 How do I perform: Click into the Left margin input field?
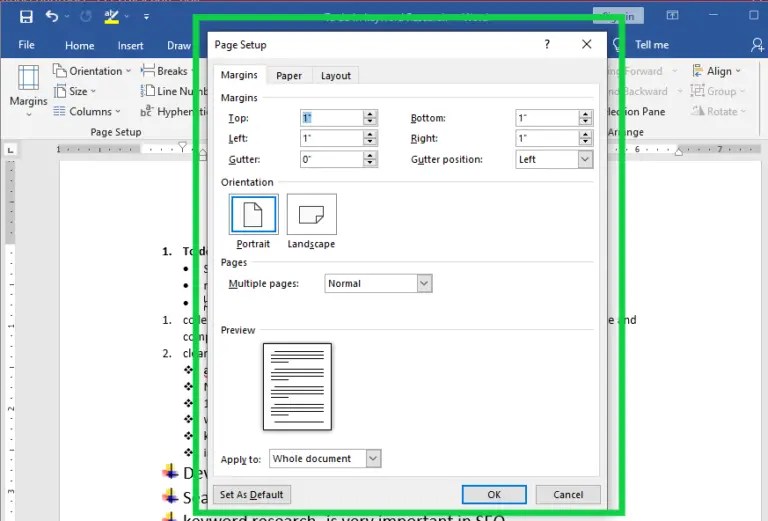coord(332,138)
